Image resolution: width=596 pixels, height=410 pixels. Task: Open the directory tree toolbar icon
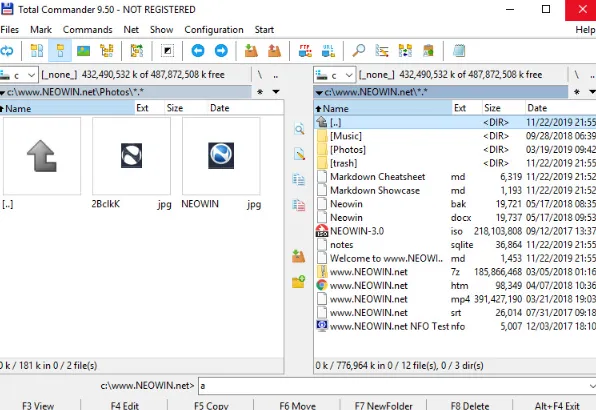pos(107,51)
